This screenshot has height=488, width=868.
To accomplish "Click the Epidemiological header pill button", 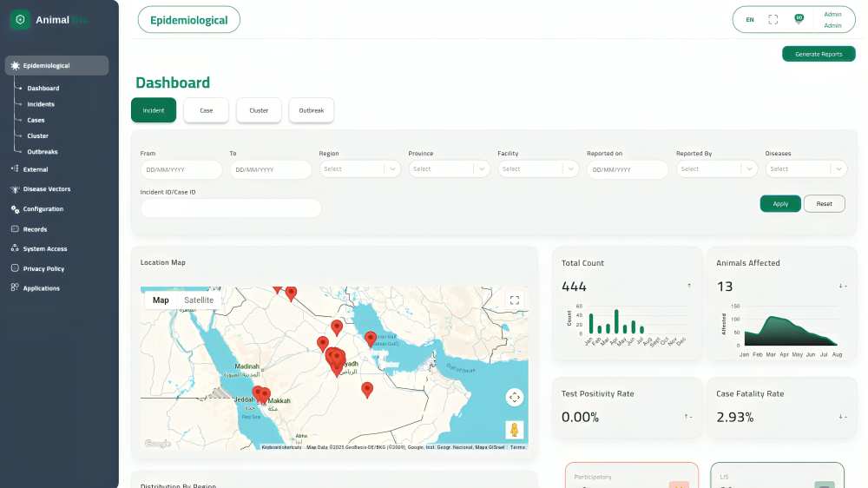I will 188,20.
